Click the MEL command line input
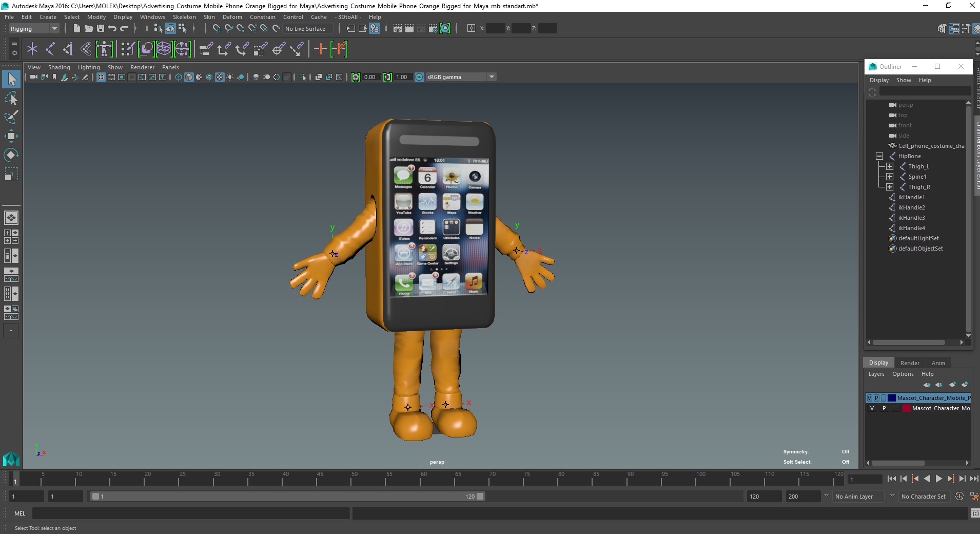Screen dimensions: 980x534 [x=191, y=513]
